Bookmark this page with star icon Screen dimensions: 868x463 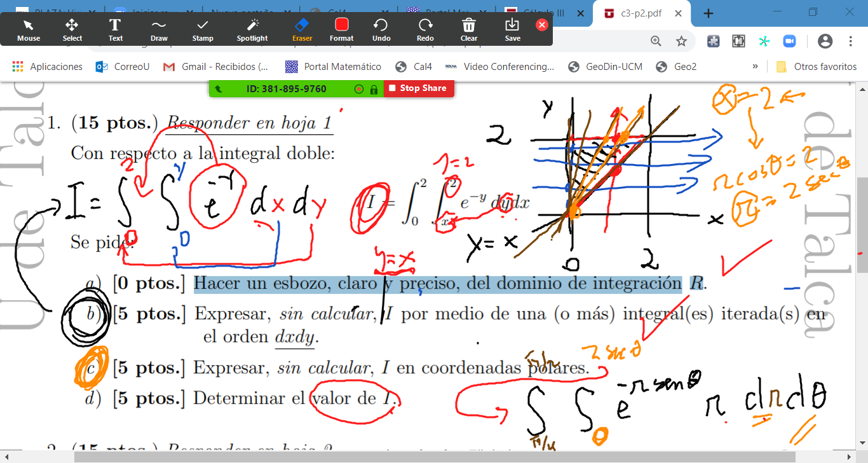click(681, 41)
